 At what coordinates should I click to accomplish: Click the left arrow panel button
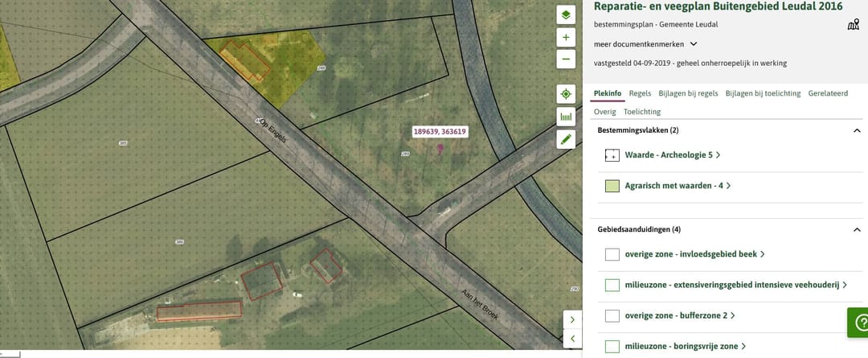tap(572, 339)
